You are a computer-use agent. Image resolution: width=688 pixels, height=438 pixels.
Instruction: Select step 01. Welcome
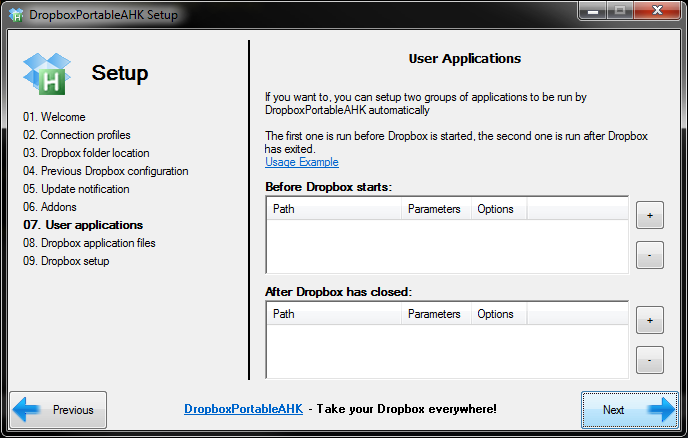click(54, 117)
